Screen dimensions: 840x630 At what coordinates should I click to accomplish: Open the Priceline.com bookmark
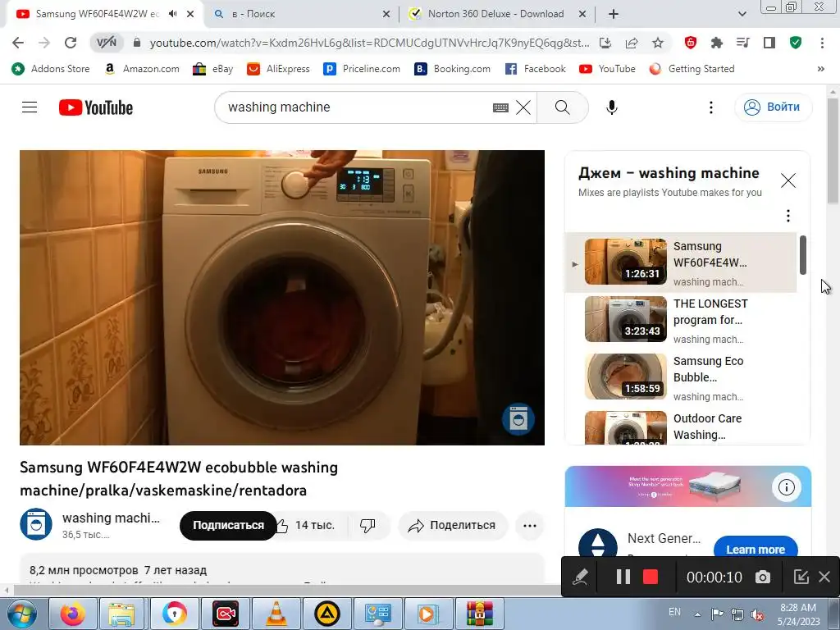click(x=362, y=69)
